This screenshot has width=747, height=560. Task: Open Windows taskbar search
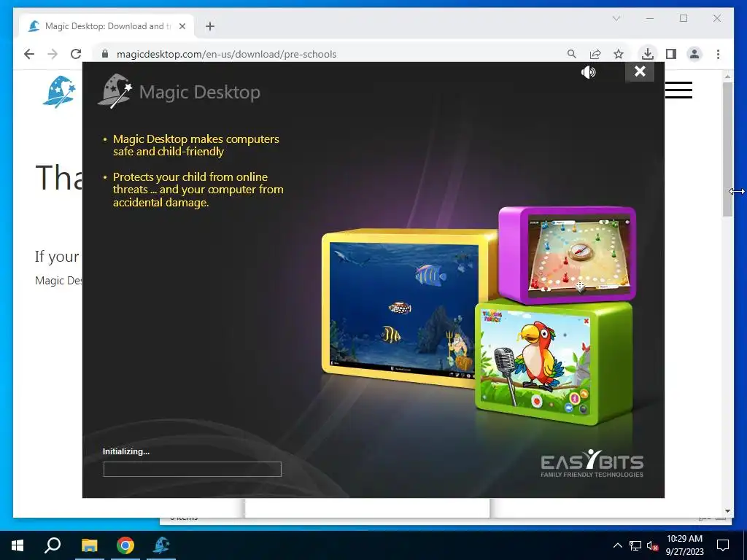(x=53, y=545)
